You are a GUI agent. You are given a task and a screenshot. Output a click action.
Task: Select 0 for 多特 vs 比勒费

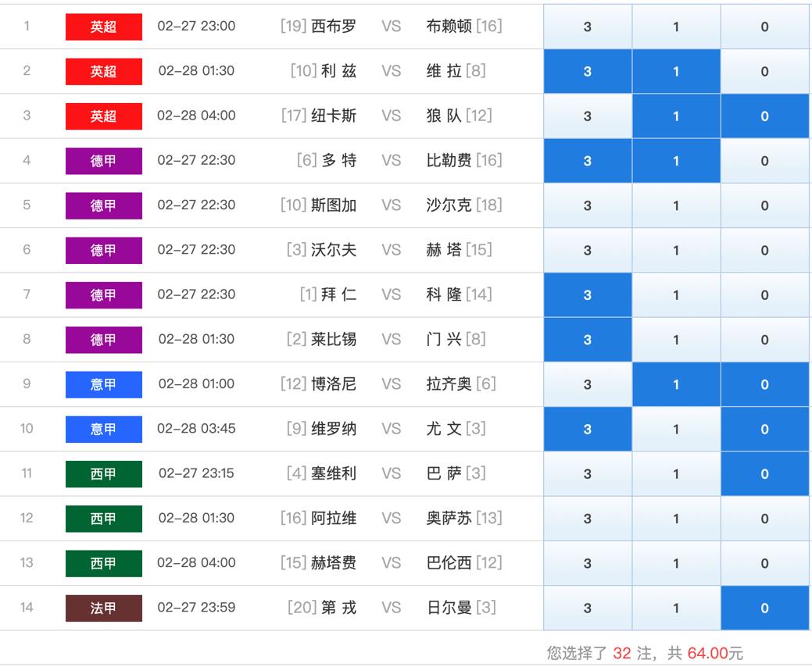point(765,161)
